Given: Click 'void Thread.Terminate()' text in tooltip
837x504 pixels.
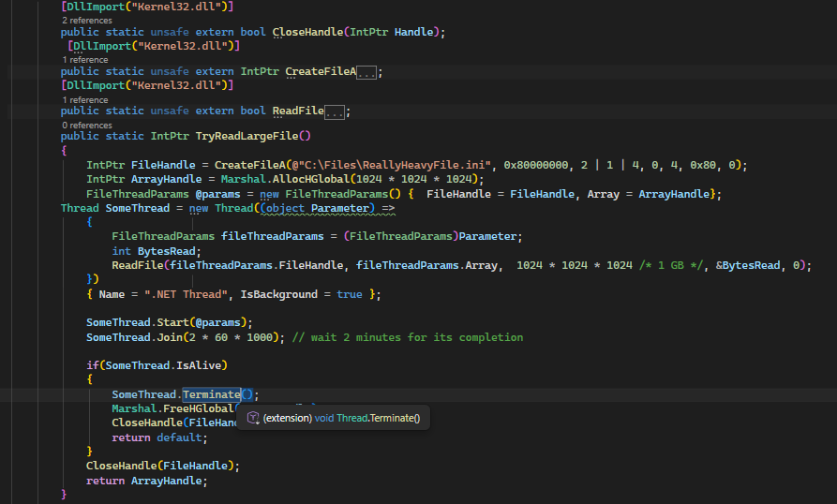Looking at the screenshot, I should [367, 418].
